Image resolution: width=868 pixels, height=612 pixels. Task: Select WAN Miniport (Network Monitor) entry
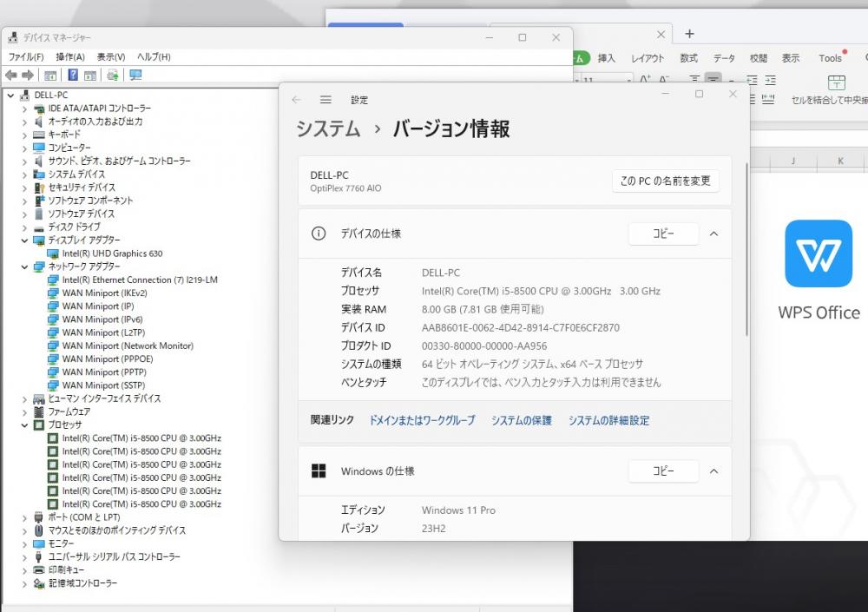[128, 346]
